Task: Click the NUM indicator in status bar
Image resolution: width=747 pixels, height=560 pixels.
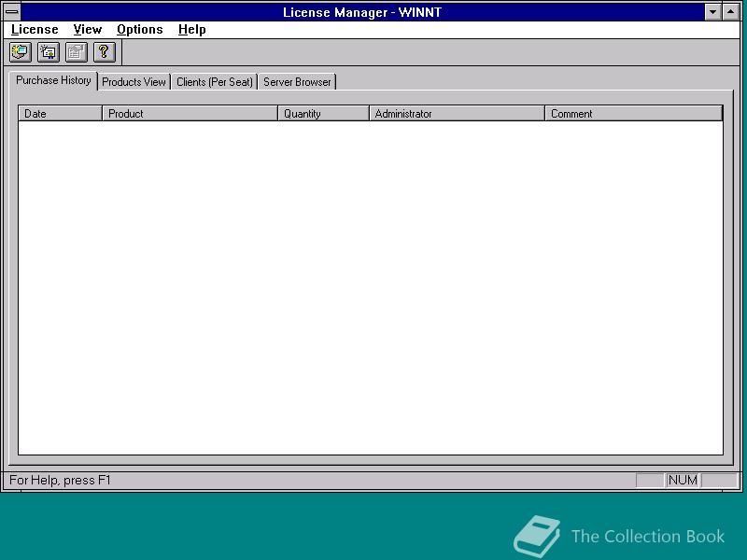Action: point(683,480)
